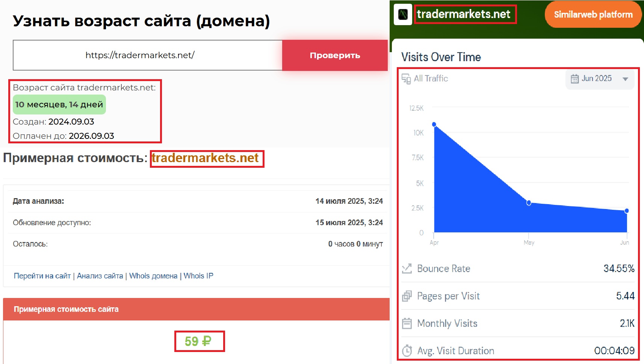Click the Avg. Visit Duration clock icon
Screen dimensions: 644x364
tap(407, 351)
